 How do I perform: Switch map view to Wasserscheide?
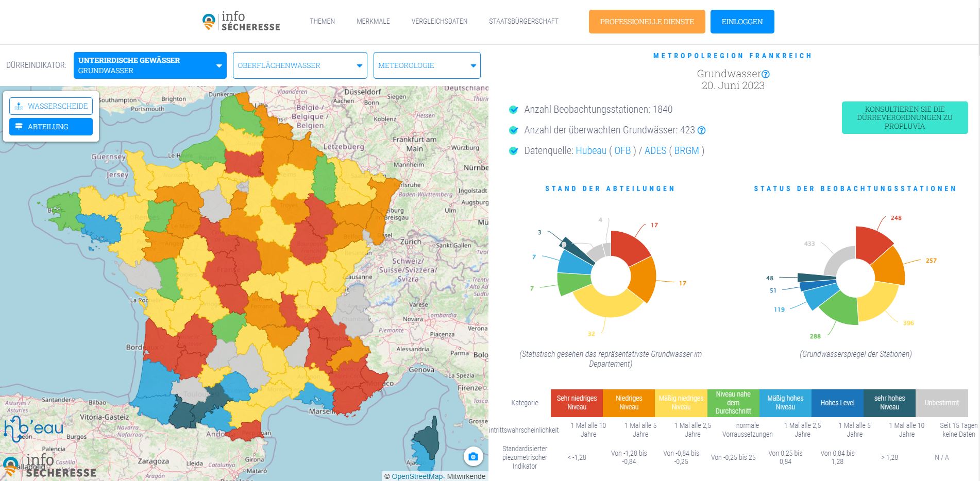pyautogui.click(x=51, y=106)
